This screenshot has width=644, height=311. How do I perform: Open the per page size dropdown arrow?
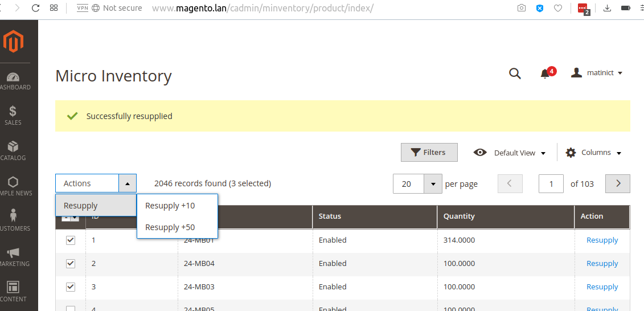tap(433, 184)
